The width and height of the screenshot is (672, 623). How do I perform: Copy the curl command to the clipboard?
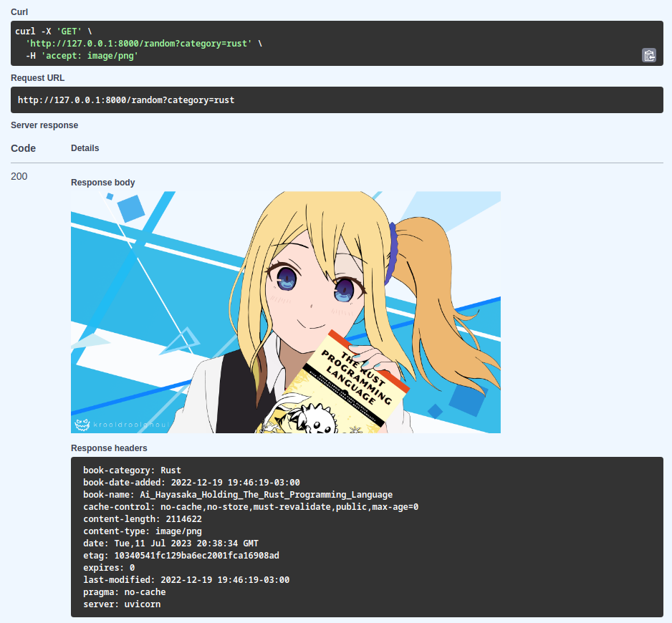click(x=649, y=55)
